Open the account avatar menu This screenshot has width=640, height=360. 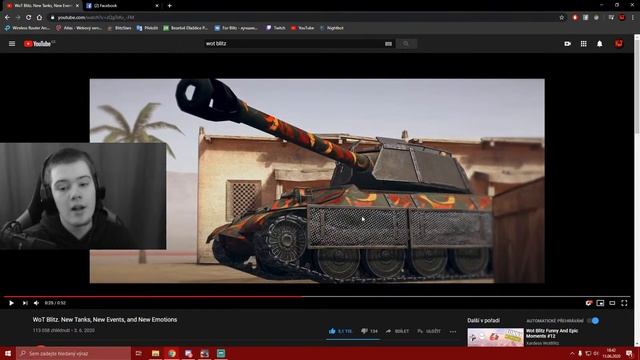pos(619,44)
